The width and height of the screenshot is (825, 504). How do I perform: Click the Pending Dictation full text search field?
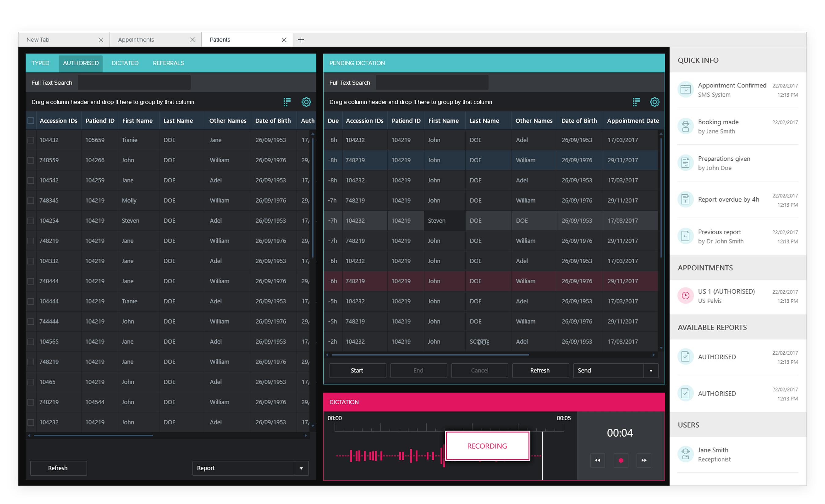click(x=431, y=83)
